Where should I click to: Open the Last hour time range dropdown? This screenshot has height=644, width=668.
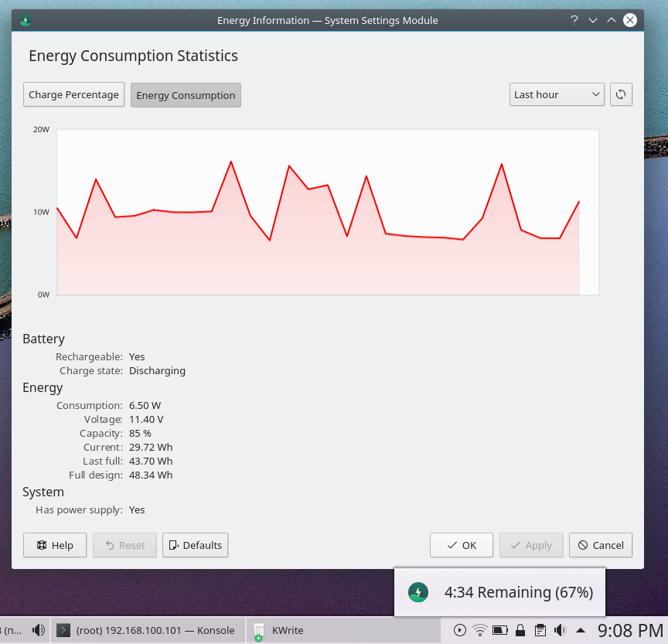[557, 94]
